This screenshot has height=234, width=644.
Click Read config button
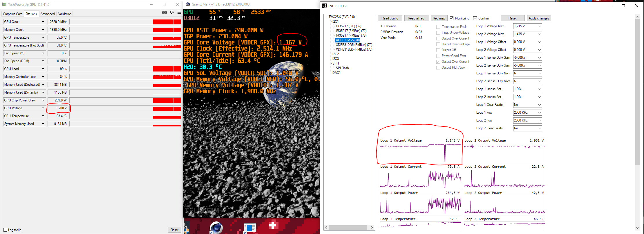click(390, 18)
